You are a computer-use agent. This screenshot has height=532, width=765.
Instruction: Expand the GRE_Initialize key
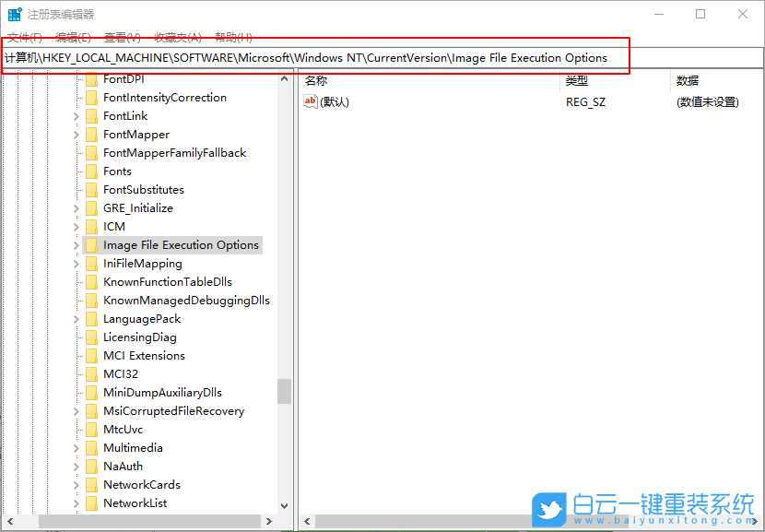[76, 207]
